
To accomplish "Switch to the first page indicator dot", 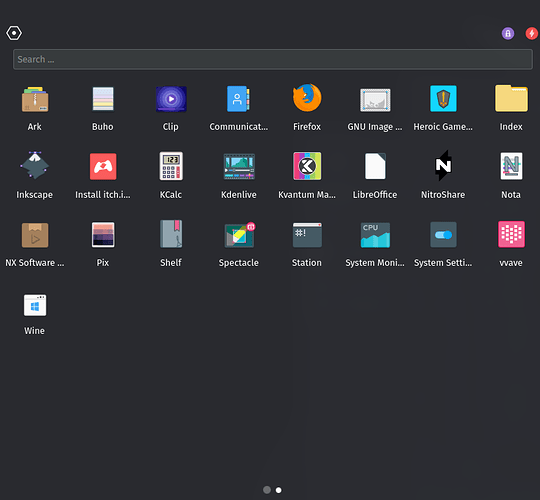I will pos(267,490).
